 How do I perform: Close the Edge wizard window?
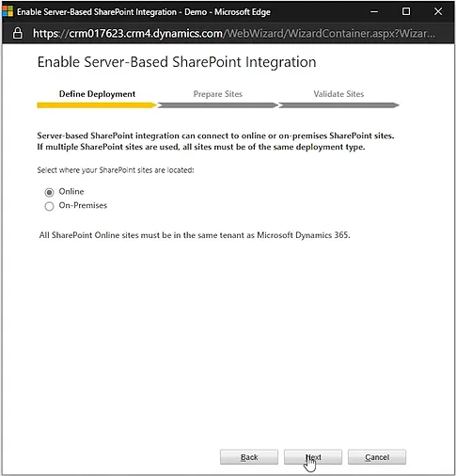[438, 11]
